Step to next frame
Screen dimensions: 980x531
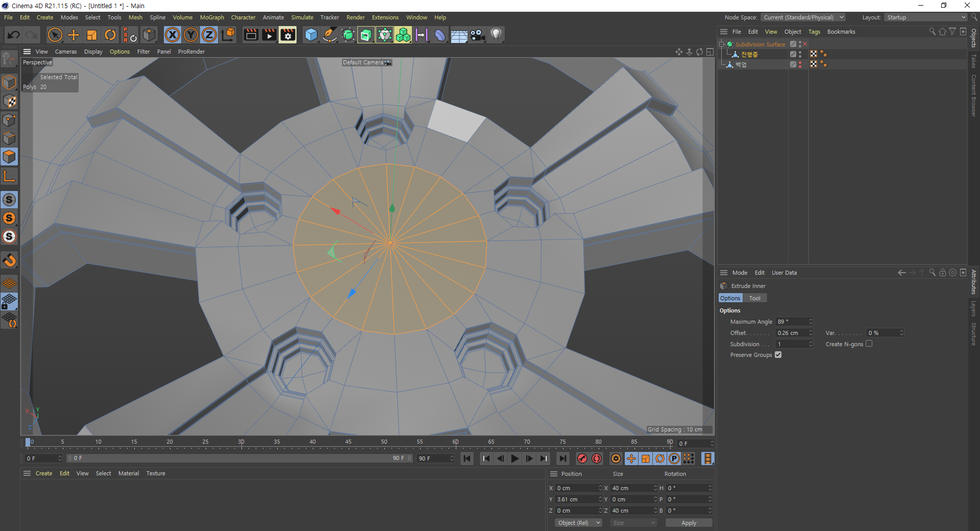[529, 458]
